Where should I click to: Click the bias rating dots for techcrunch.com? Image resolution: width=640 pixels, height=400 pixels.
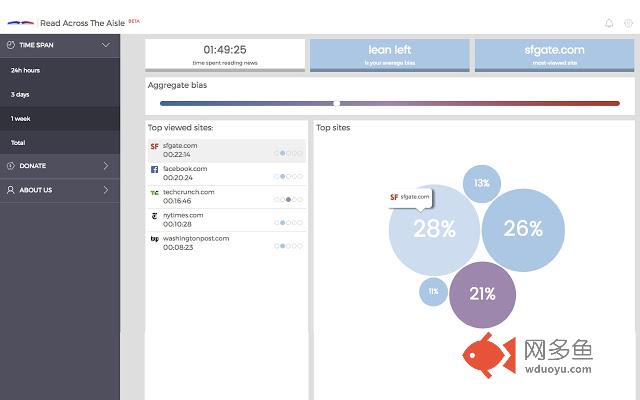point(287,199)
